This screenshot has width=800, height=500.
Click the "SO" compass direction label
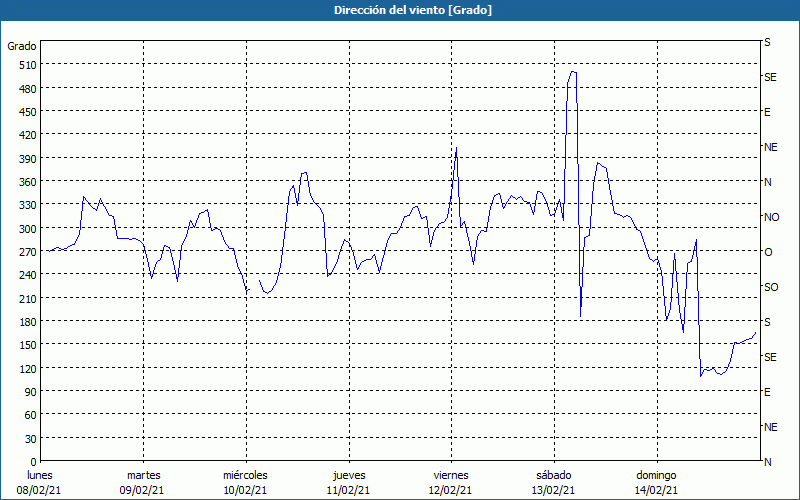771,287
